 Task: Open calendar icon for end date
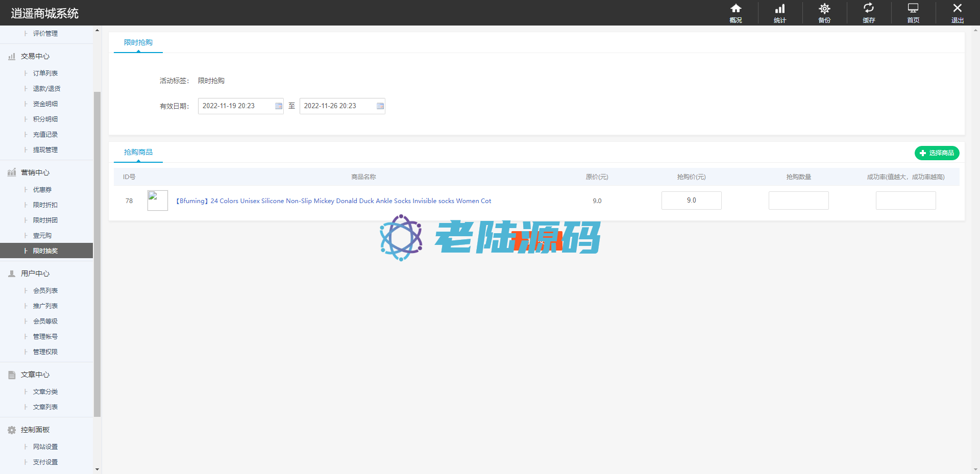380,106
